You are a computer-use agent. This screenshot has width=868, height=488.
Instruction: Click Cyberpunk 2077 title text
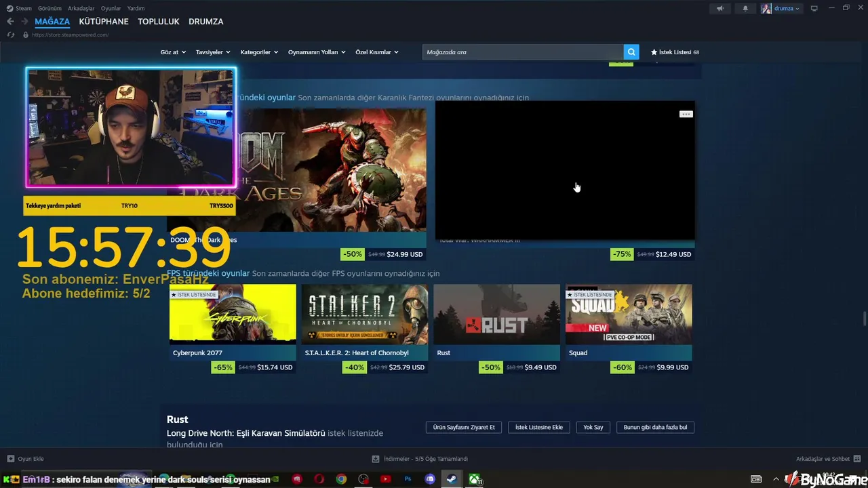197,352
